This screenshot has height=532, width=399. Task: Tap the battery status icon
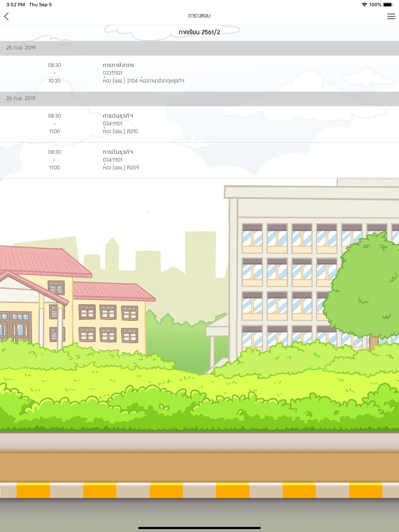(388, 4)
